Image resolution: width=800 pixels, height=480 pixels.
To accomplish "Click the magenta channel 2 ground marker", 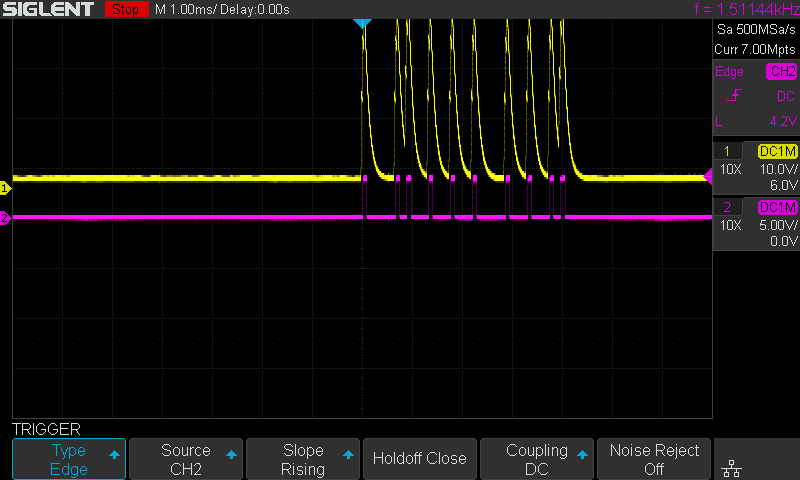I will pyautogui.click(x=5, y=218).
